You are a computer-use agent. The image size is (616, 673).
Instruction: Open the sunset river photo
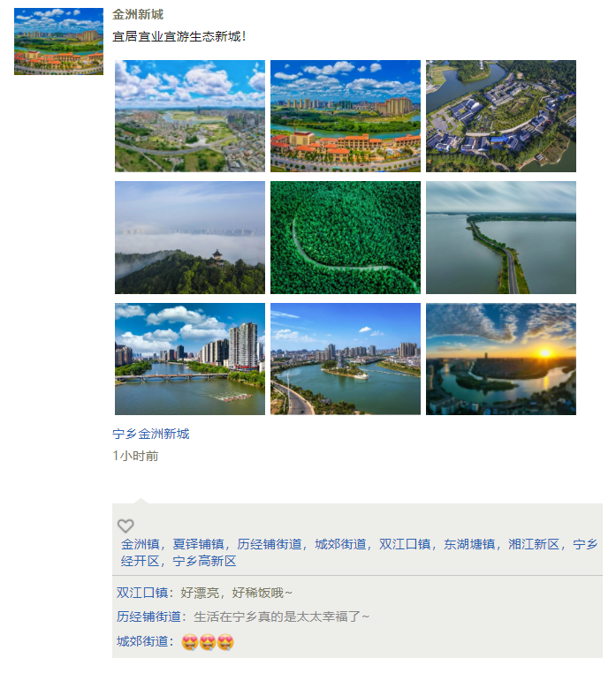coord(501,359)
